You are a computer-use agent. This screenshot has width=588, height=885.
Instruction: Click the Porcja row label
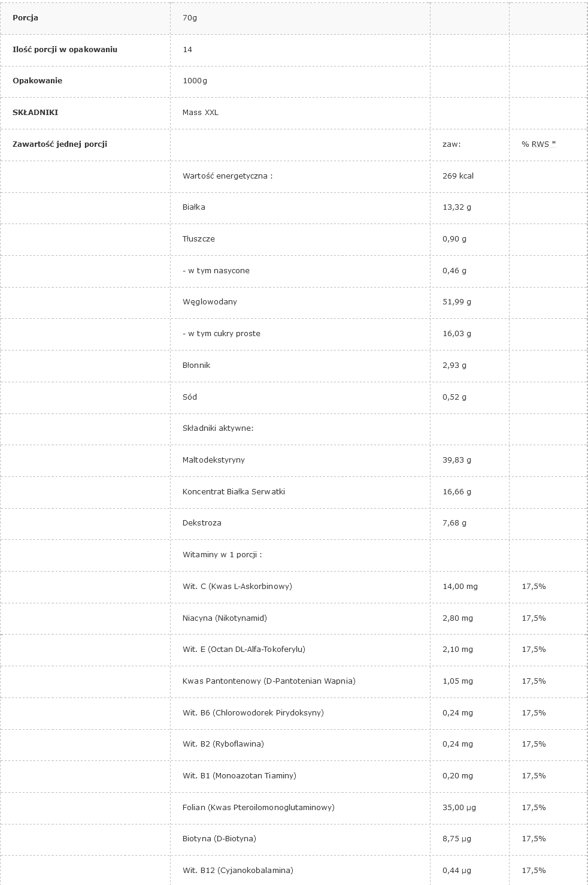click(25, 18)
